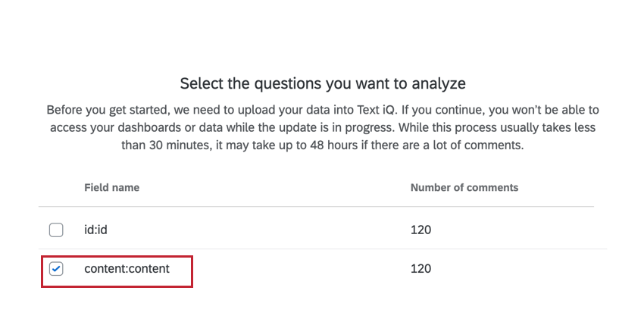
Task: Click the content:content field name label
Action: coord(127,269)
